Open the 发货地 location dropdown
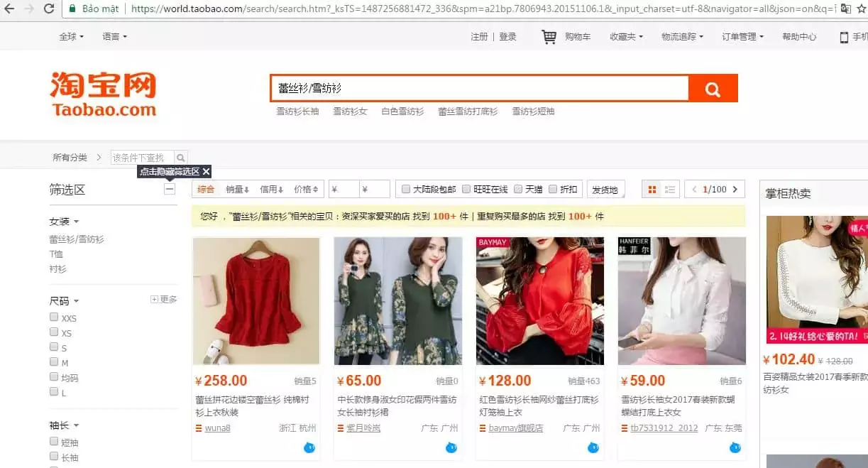The image size is (868, 468). coord(605,189)
